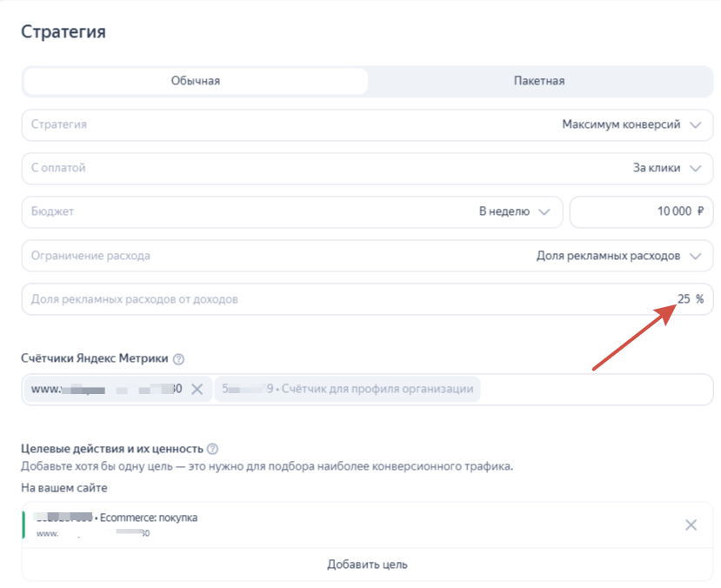Select the Ecommerce: покупка goal row
Image resolution: width=721 pixels, height=588 pixels.
pyautogui.click(x=348, y=525)
